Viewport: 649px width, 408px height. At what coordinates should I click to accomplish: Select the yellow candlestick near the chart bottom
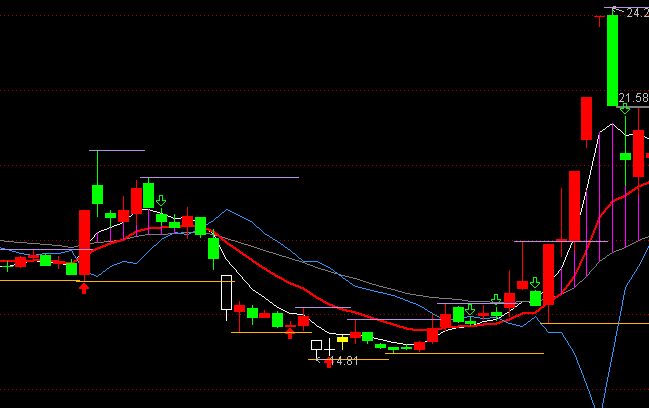(342, 339)
